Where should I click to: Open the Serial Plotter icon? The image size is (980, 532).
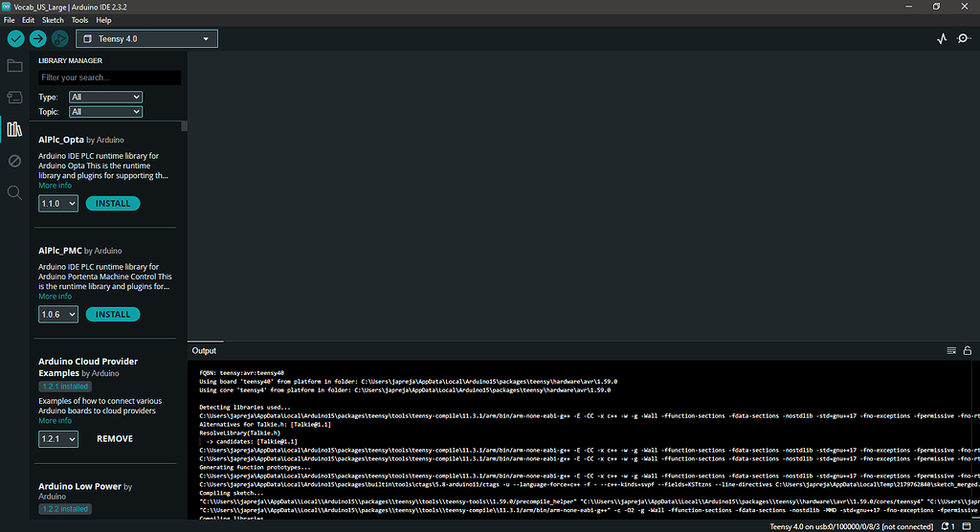click(x=942, y=39)
